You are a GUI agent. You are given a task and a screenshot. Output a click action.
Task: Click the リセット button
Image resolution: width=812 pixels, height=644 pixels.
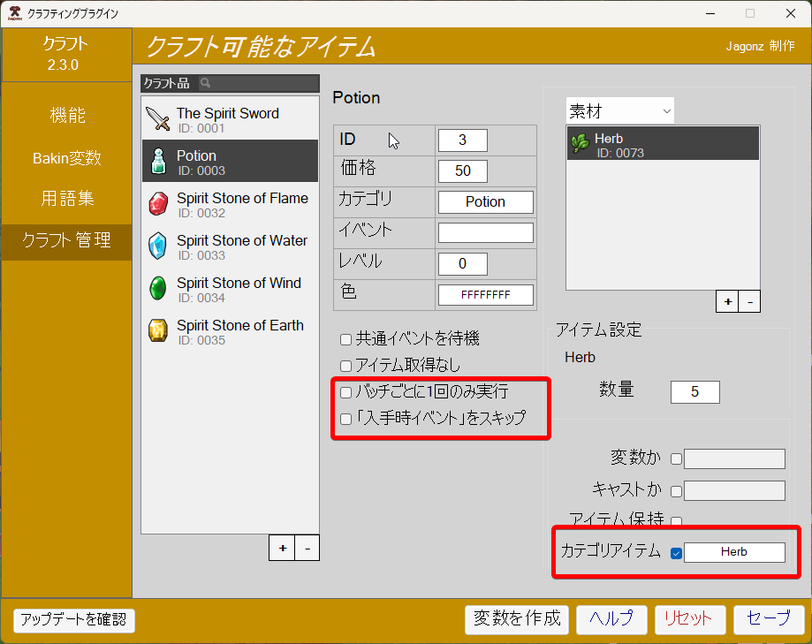pyautogui.click(x=690, y=619)
